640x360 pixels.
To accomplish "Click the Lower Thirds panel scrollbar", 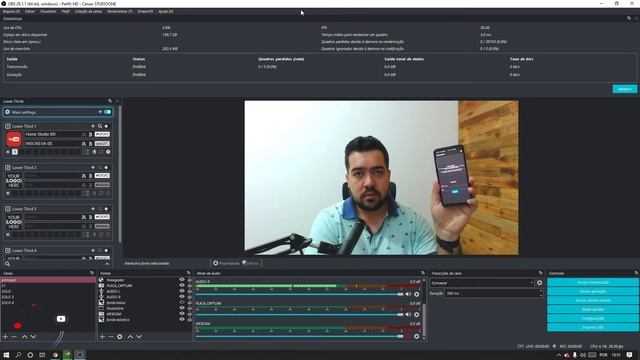I will tap(120, 173).
